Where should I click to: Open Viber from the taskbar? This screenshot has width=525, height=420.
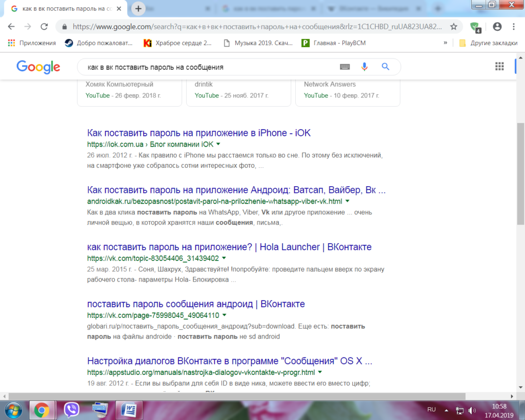click(71, 410)
